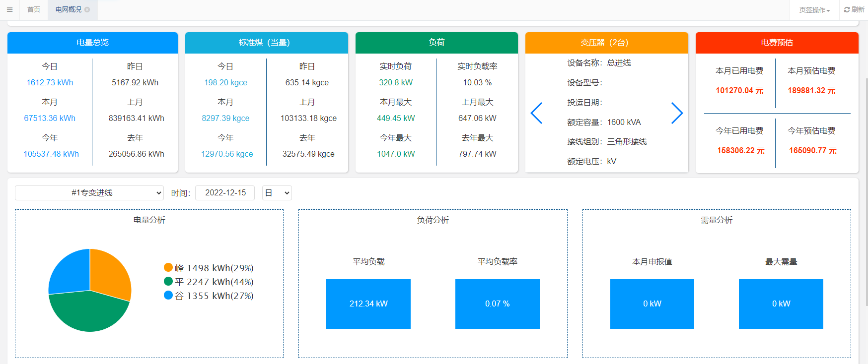Switch to the 首页 tab
The image size is (868, 364).
click(x=34, y=9)
